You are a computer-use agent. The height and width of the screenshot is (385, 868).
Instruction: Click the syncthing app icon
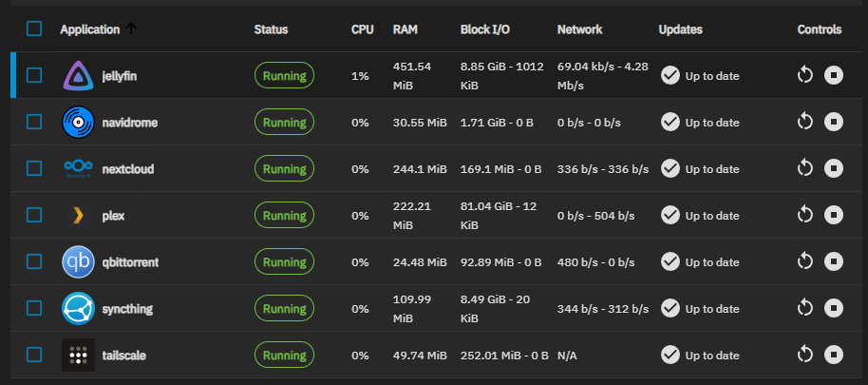click(78, 309)
